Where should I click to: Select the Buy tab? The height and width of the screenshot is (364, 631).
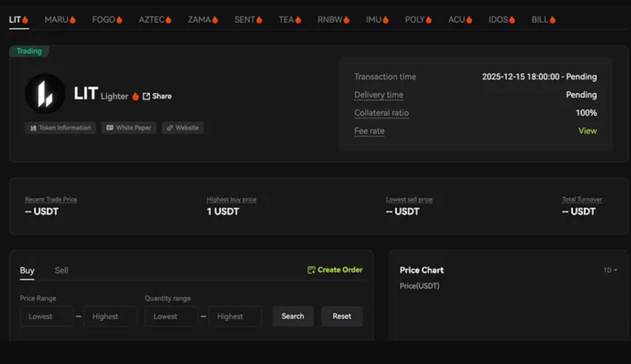pos(27,270)
